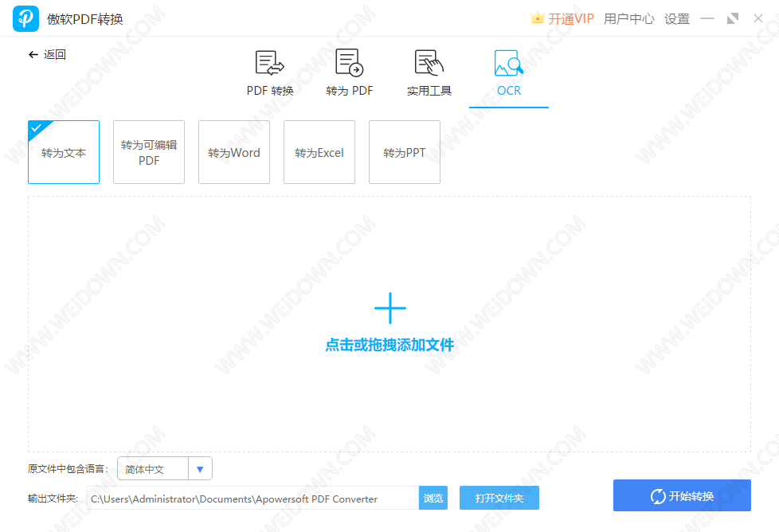
Task: Open 开通VIP link
Action: coord(571,19)
